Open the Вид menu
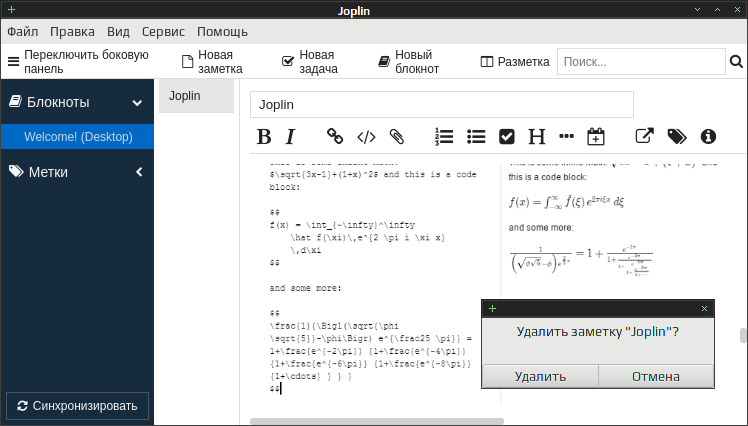748x426 pixels. click(x=118, y=32)
